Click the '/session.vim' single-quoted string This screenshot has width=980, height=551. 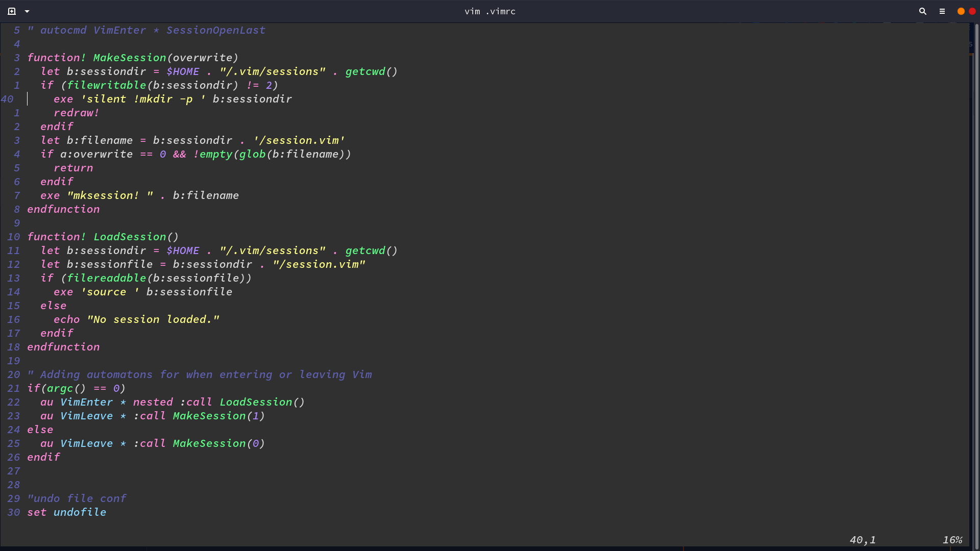tap(299, 140)
